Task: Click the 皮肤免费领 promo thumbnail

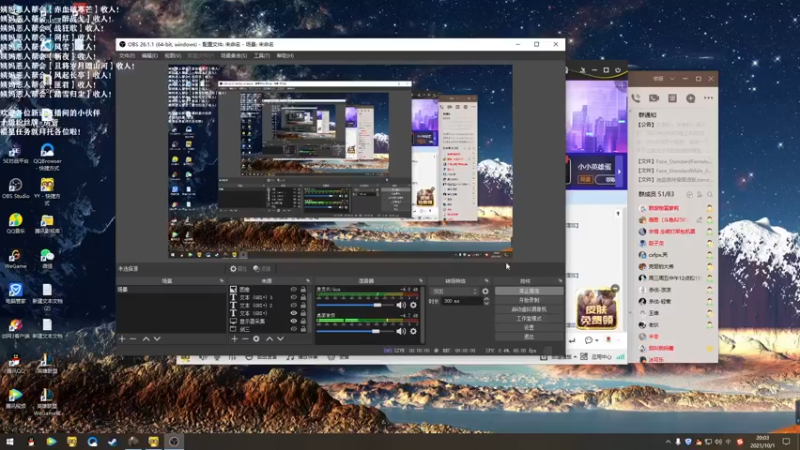Action: [597, 308]
